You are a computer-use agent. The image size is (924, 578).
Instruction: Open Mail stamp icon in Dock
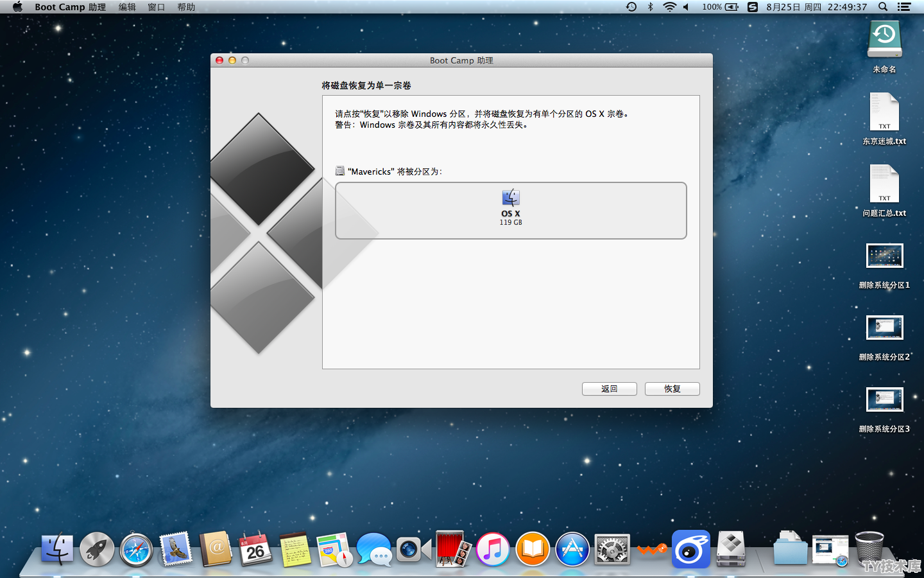176,549
